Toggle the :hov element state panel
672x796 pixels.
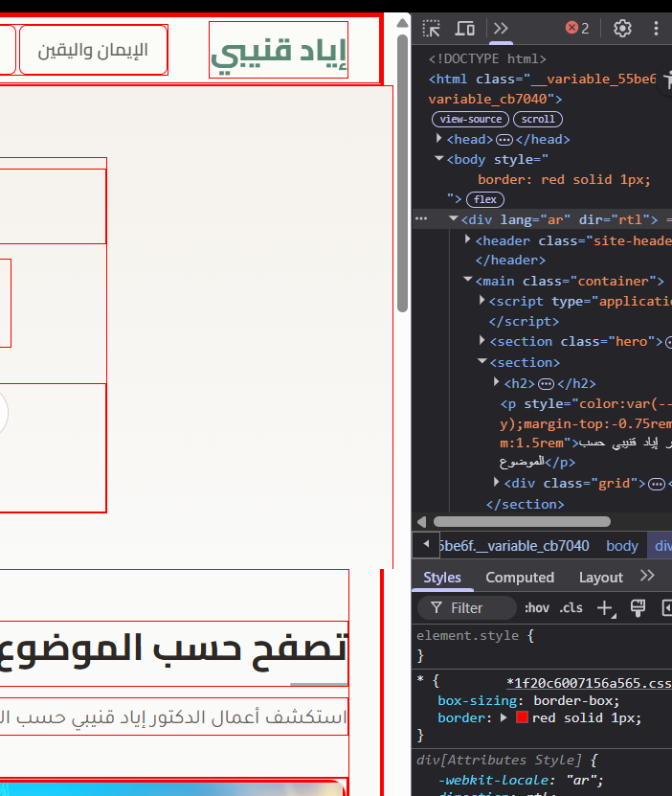click(x=537, y=607)
